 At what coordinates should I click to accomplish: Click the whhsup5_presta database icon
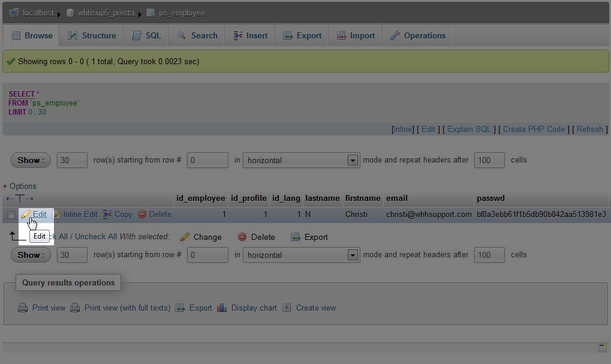click(70, 13)
